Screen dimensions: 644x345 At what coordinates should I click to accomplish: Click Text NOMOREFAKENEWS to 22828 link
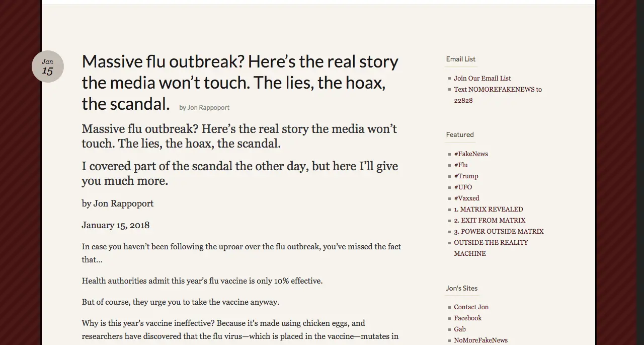pyautogui.click(x=497, y=90)
